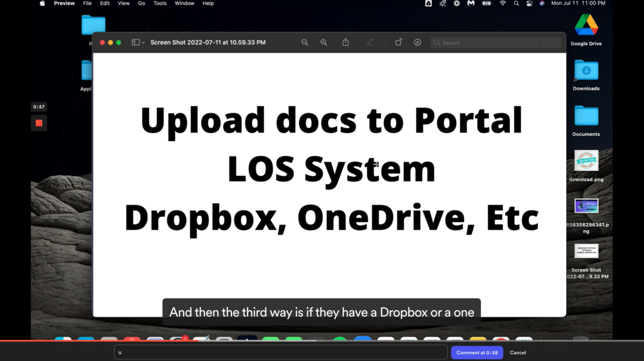Viewport: 644px width, 361px height.
Task: Click the Comment at 0:58 button
Action: coord(477,352)
